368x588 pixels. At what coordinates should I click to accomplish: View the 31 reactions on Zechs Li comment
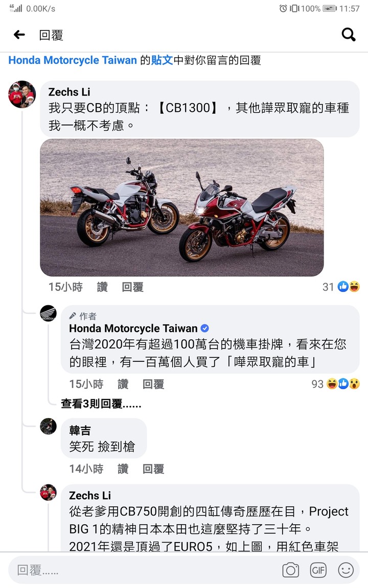click(341, 287)
